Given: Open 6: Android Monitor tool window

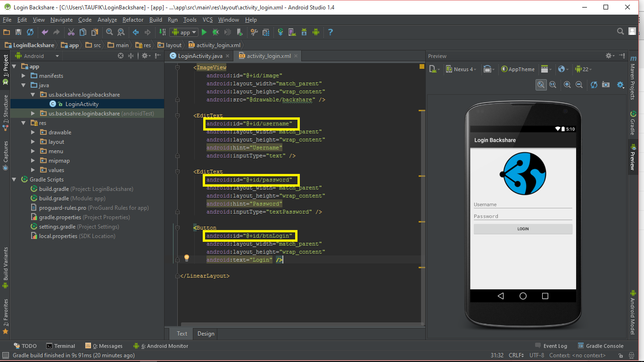Looking at the screenshot, I should coord(161,346).
